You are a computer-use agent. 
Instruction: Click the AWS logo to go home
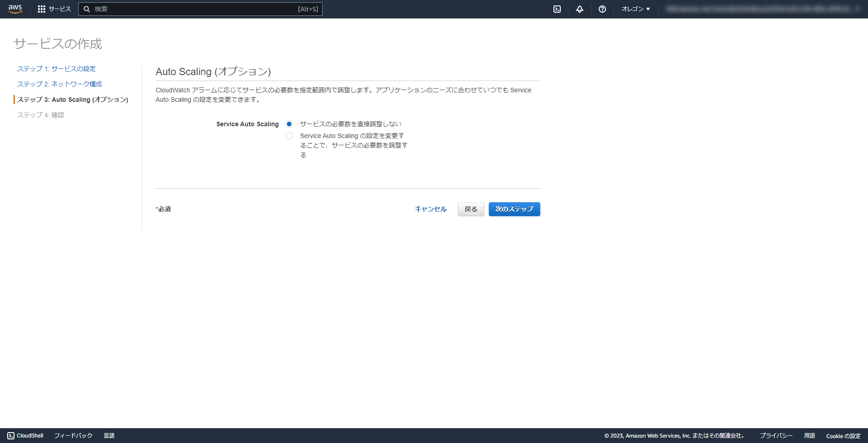tap(15, 9)
